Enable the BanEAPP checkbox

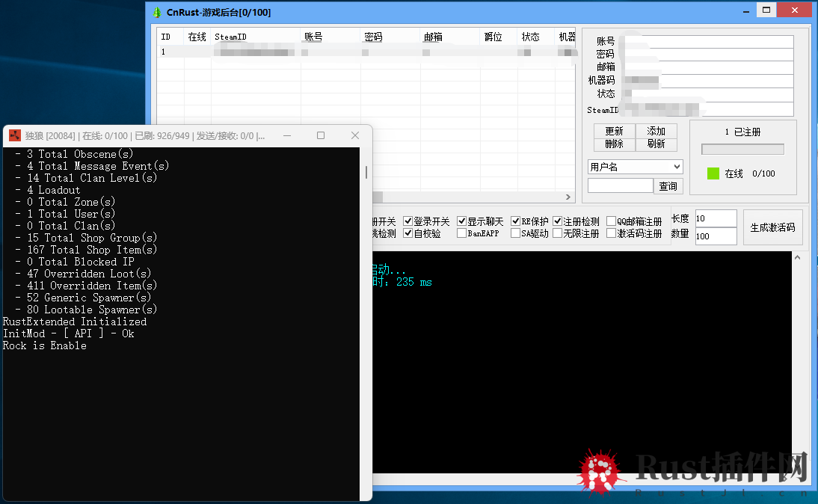click(461, 233)
